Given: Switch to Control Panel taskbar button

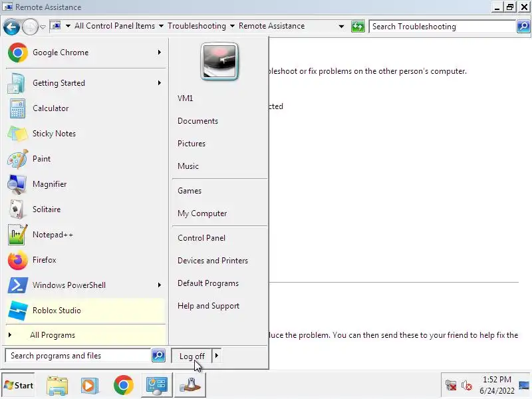Looking at the screenshot, I should 157,386.
